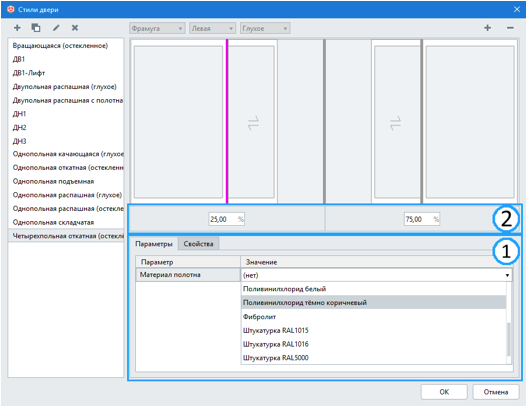Image resolution: width=528 pixels, height=409 pixels.
Task: Delete the selected door style
Action: [x=75, y=28]
